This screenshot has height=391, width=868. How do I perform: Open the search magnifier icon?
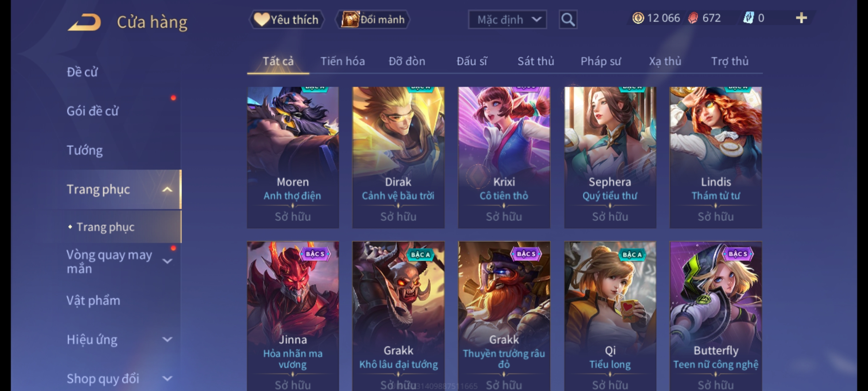coord(568,20)
